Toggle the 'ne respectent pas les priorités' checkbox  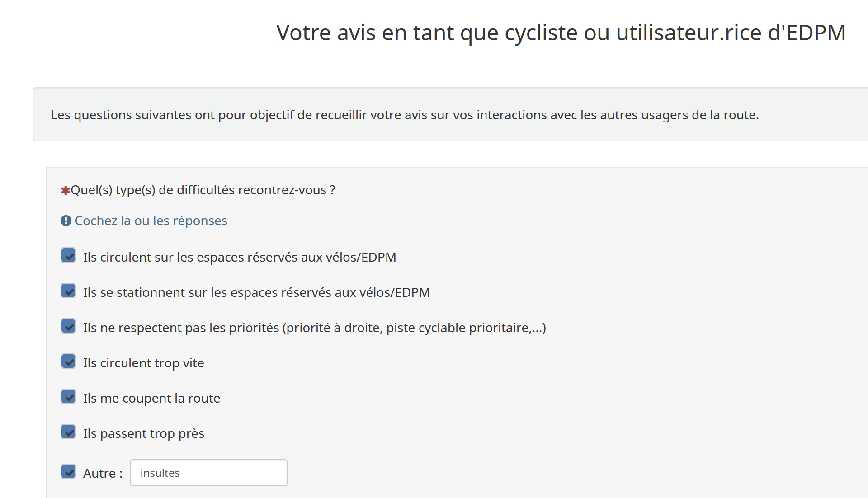pos(68,326)
